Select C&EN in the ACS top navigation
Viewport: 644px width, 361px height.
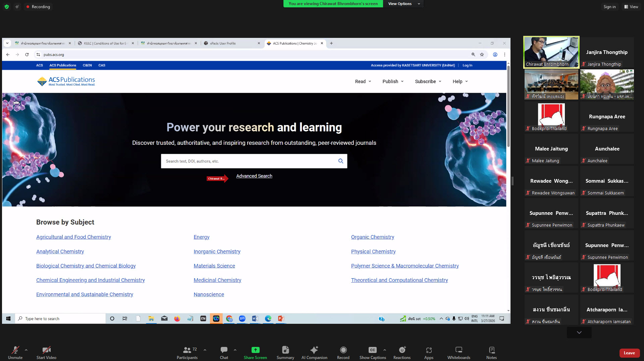[87, 65]
